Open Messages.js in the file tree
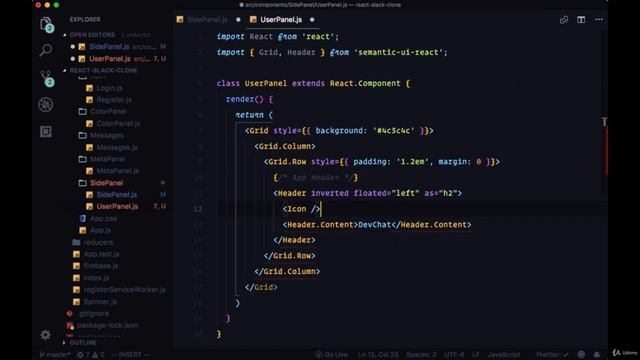The height and width of the screenshot is (360, 640). [117, 147]
